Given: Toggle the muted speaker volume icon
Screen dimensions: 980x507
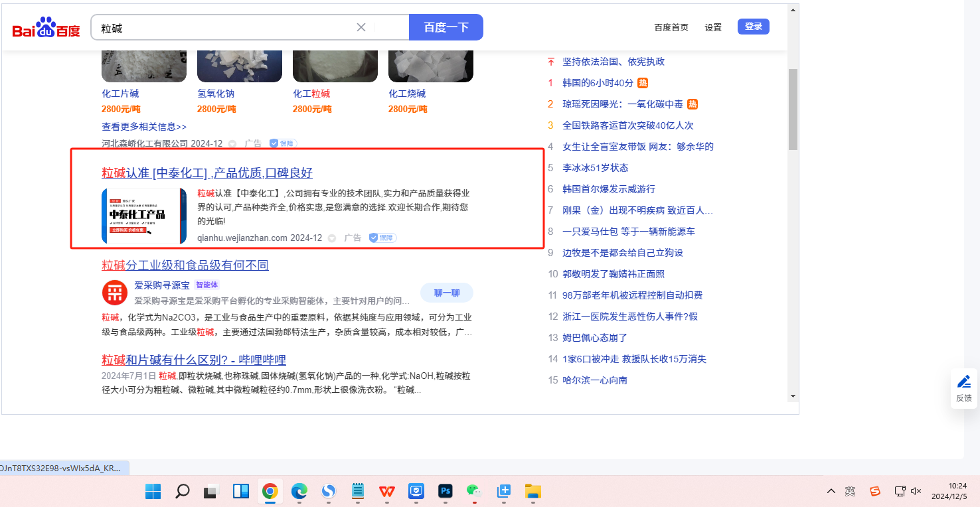Looking at the screenshot, I should pos(916,491).
